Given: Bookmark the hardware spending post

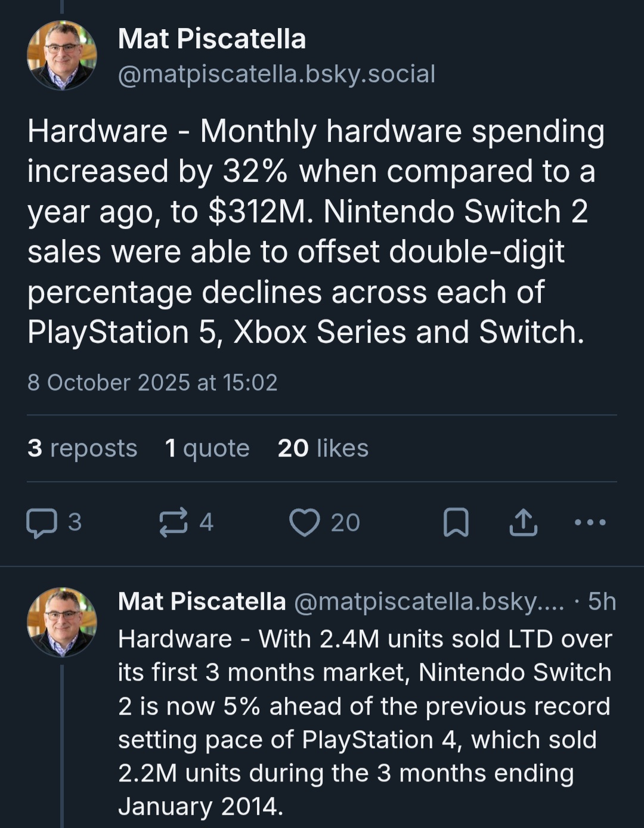Looking at the screenshot, I should pos(456,523).
